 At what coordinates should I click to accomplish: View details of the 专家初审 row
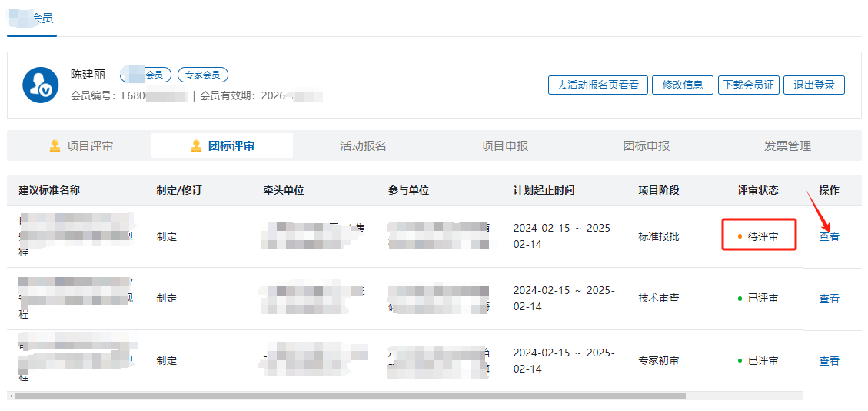pyautogui.click(x=829, y=361)
